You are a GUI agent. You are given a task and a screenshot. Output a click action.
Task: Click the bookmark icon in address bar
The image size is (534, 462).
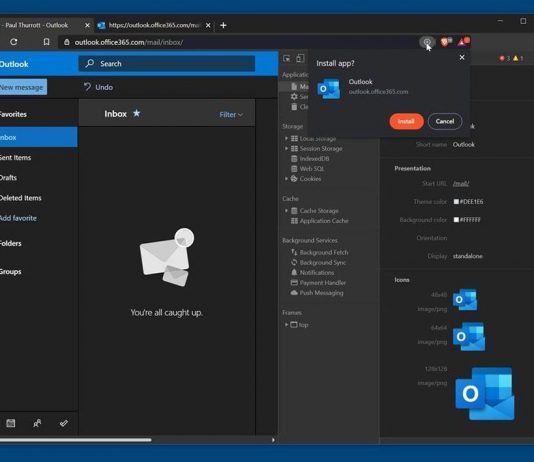[46, 42]
